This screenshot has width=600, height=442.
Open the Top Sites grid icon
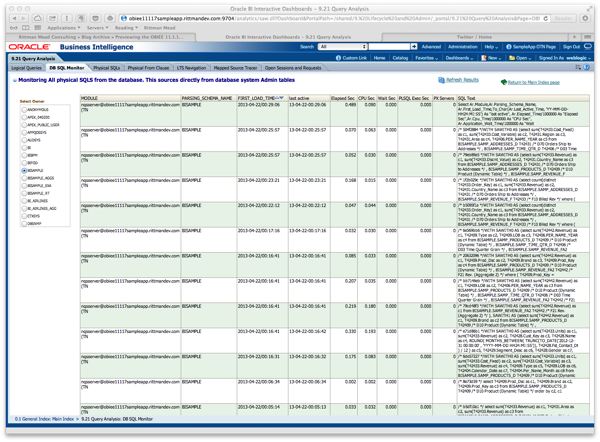[x=38, y=28]
